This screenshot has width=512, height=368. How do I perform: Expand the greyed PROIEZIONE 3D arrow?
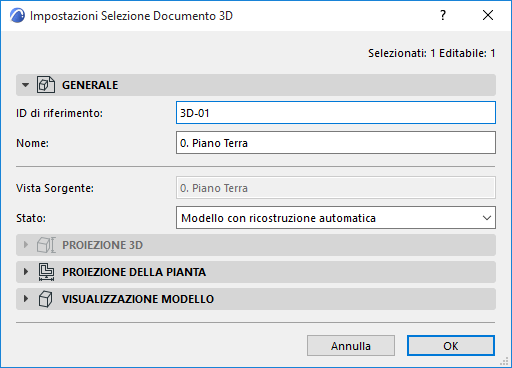click(x=26, y=245)
